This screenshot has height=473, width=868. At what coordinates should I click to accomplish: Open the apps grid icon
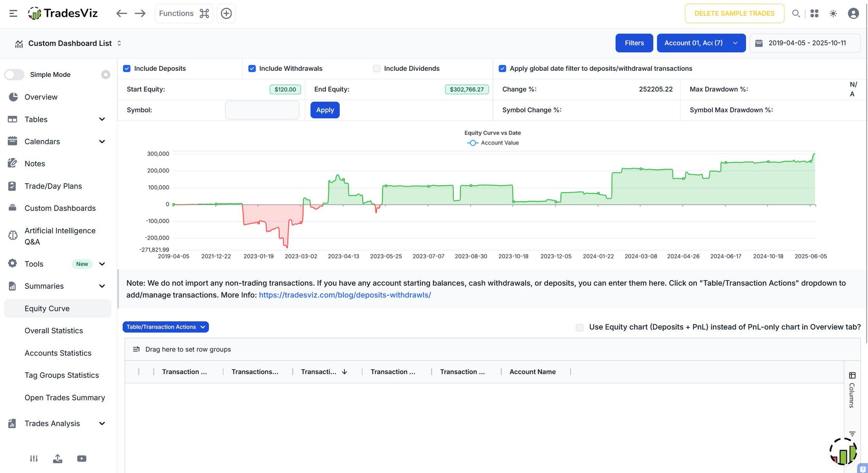tap(814, 14)
